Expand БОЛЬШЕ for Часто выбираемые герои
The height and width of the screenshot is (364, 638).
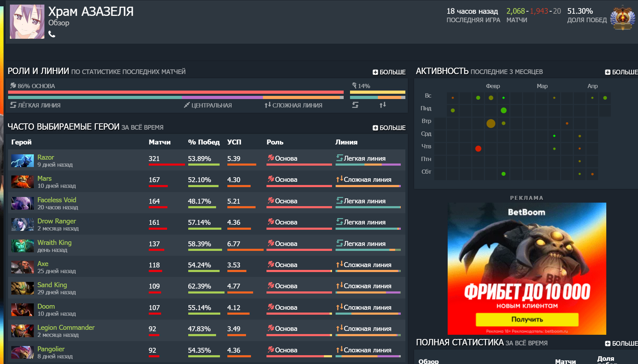[389, 128]
